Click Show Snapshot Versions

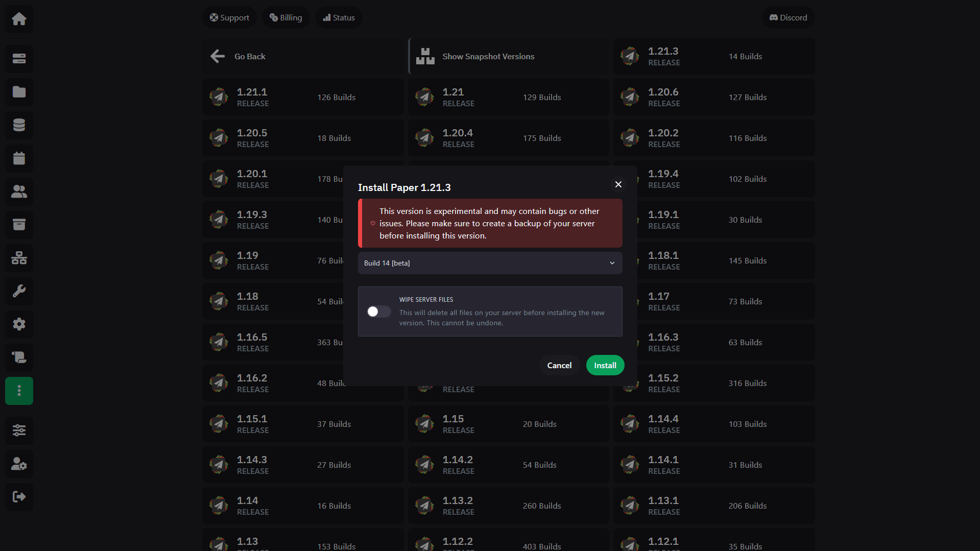[509, 56]
